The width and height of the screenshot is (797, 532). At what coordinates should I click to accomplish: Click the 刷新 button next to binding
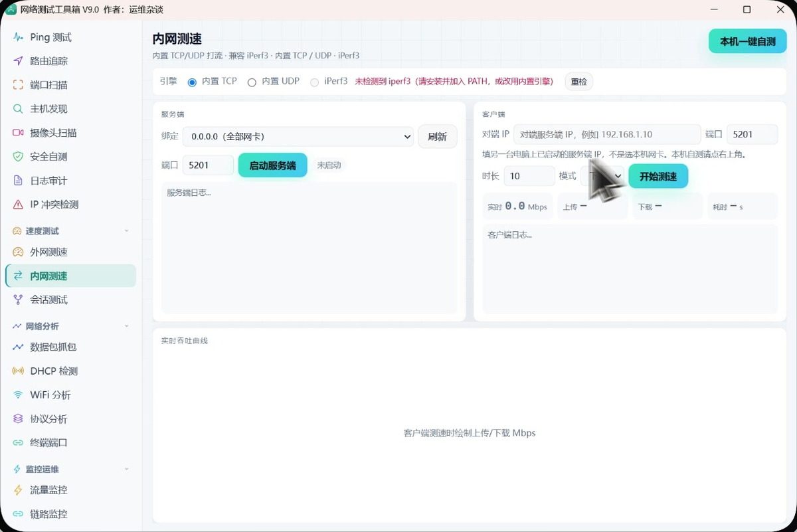pyautogui.click(x=437, y=137)
